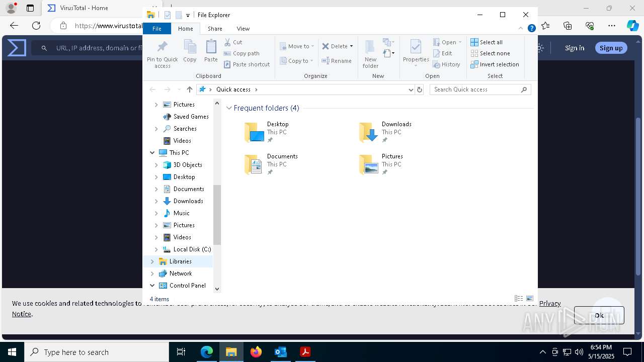The width and height of the screenshot is (644, 362).
Task: Click Paste shortcut in ribbon
Action: pyautogui.click(x=247, y=64)
